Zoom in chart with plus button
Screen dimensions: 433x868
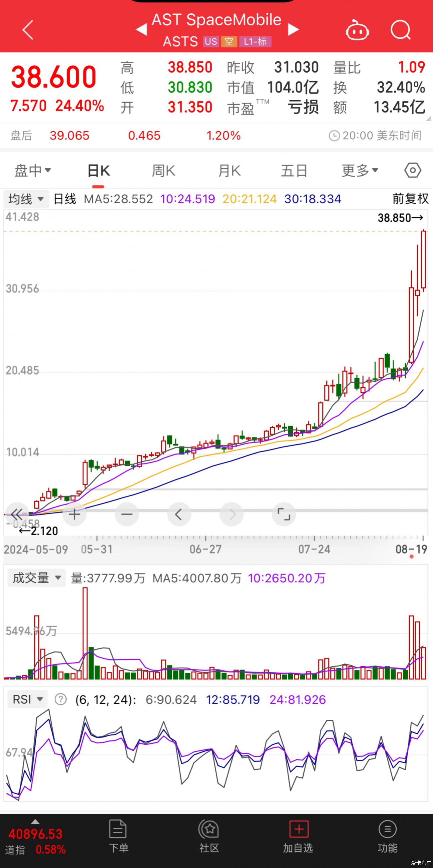74,514
